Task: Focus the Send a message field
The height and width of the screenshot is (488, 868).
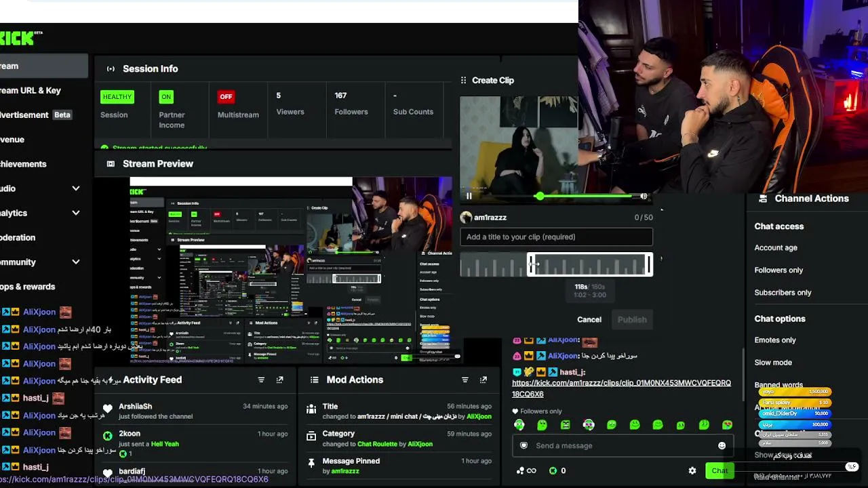Action: click(x=623, y=445)
